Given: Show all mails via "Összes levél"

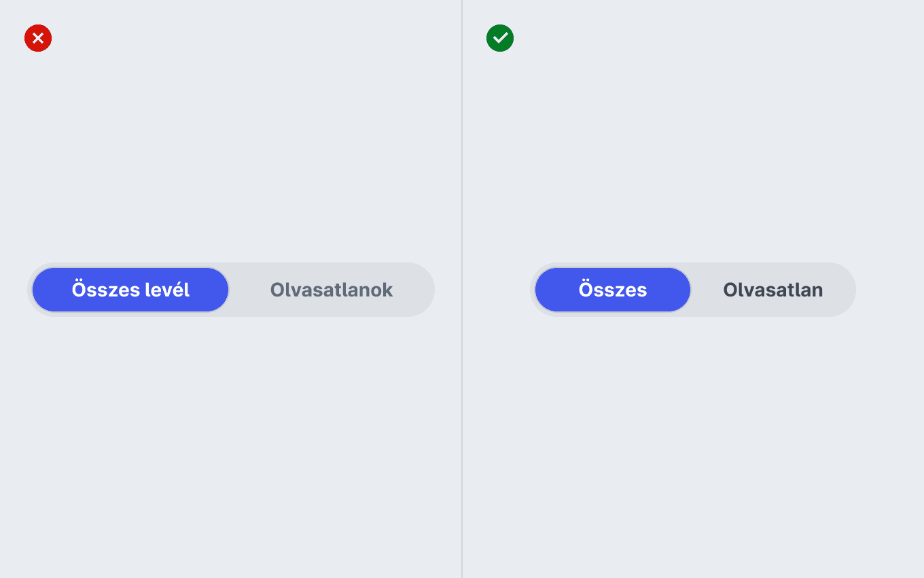Looking at the screenshot, I should tap(130, 290).
